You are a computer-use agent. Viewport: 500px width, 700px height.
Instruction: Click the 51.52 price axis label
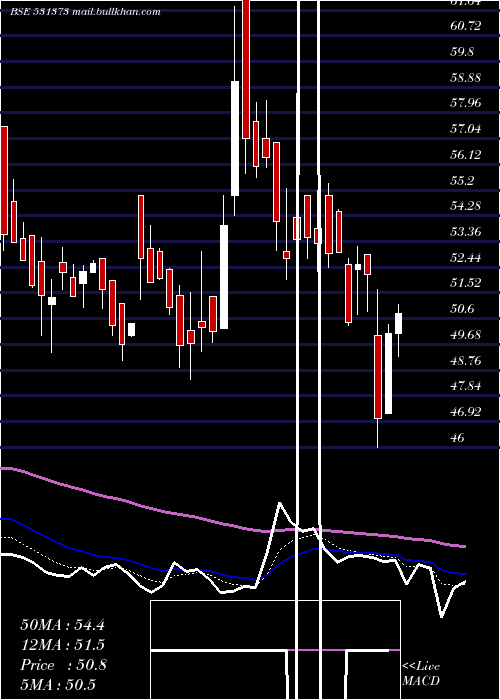click(466, 283)
